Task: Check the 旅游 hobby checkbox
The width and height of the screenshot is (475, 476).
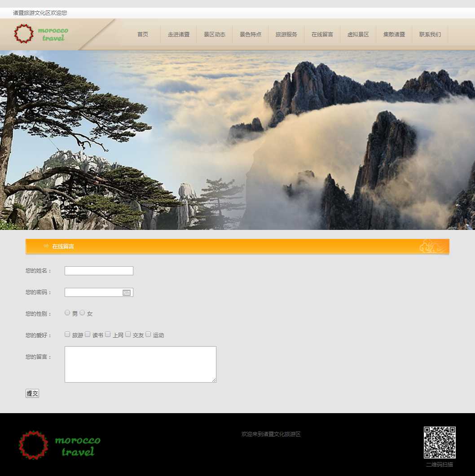Action: [x=67, y=334]
